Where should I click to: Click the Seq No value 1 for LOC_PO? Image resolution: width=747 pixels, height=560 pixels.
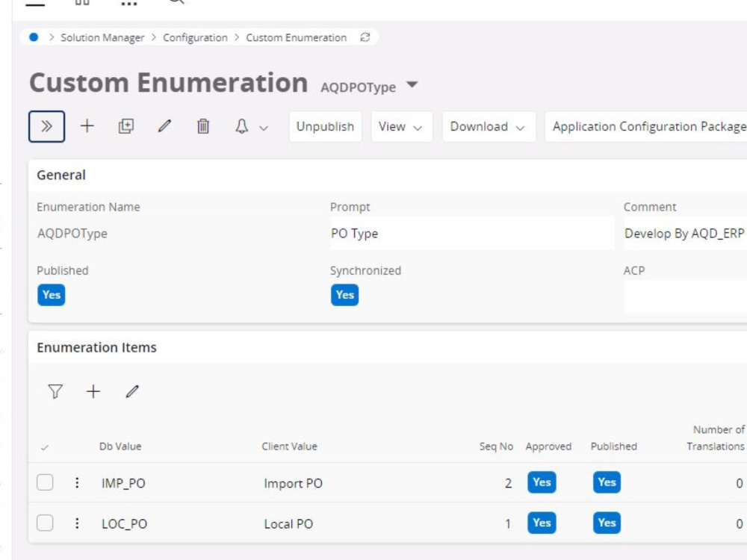point(508,524)
